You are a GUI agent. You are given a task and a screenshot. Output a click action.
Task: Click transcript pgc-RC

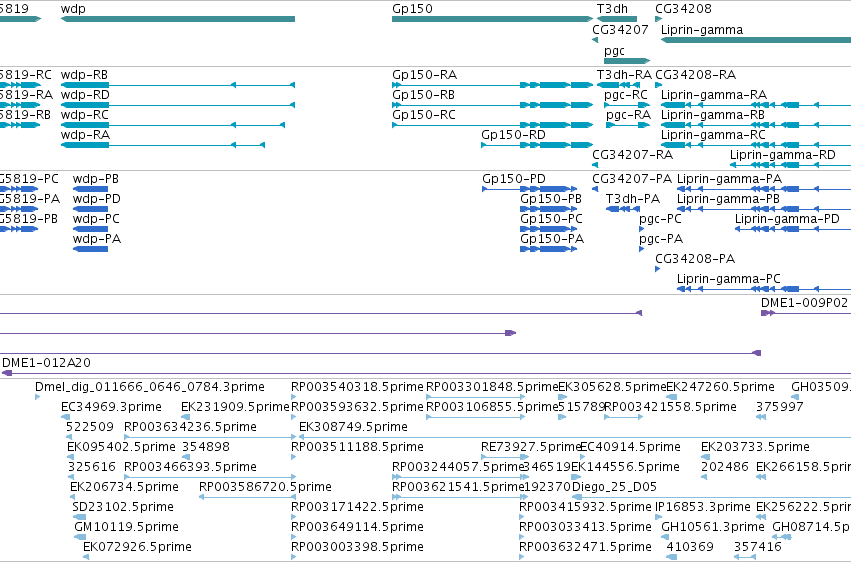(x=626, y=95)
